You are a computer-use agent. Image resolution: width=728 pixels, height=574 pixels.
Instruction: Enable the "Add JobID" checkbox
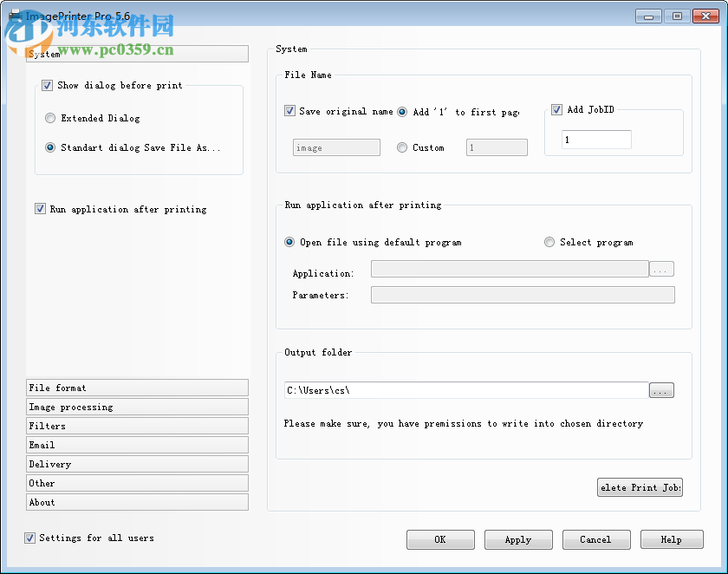[x=557, y=109]
